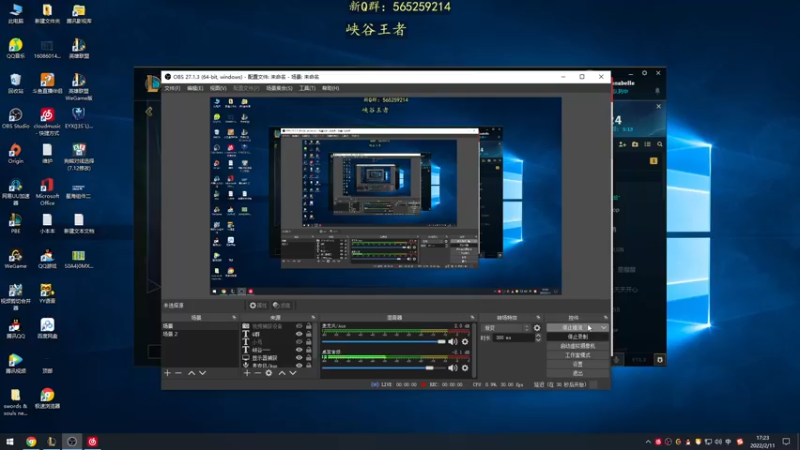Click the 工作室模式 button
Viewport: 800px width, 450px height.
click(578, 355)
